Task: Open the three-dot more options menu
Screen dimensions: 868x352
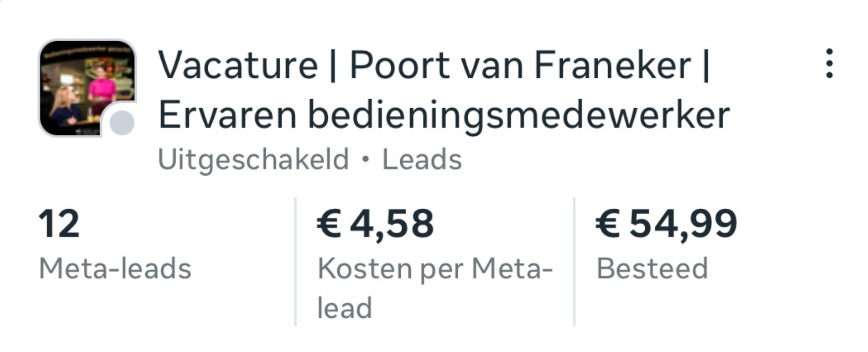Action: pyautogui.click(x=829, y=63)
